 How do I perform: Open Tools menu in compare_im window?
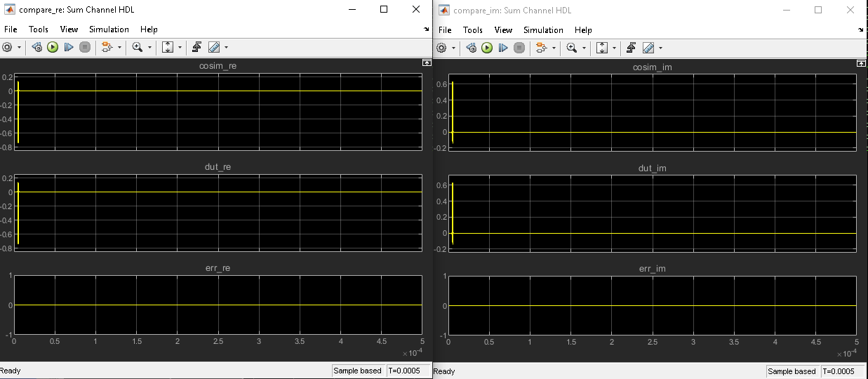tap(473, 30)
